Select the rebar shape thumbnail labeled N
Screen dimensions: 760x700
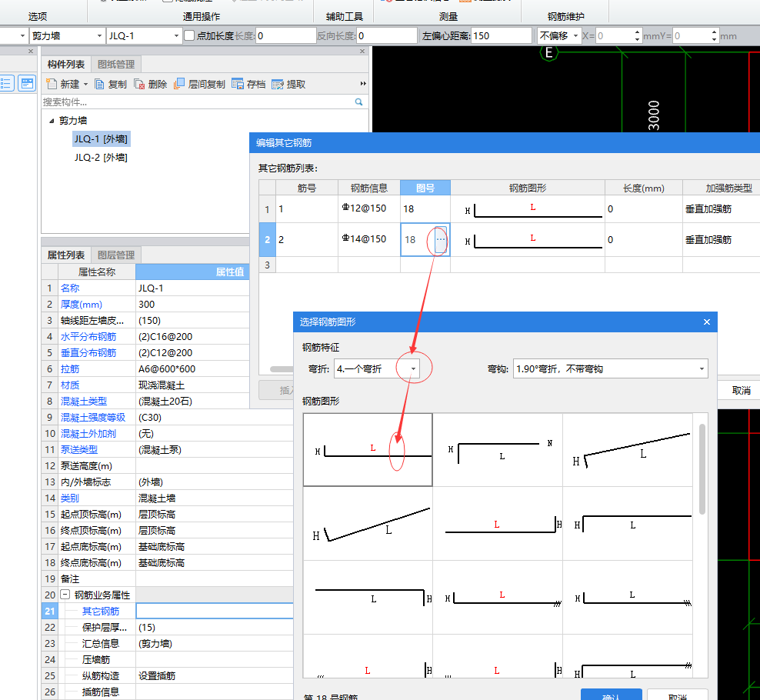(497, 450)
